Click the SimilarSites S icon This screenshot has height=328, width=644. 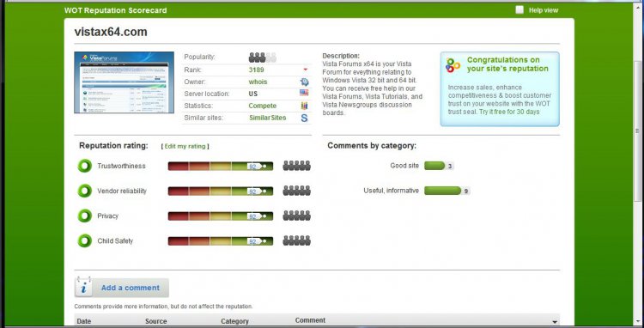(304, 118)
